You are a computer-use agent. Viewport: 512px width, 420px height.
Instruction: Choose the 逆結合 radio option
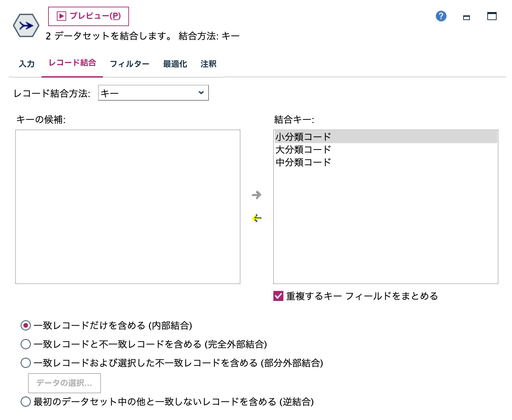tap(25, 402)
